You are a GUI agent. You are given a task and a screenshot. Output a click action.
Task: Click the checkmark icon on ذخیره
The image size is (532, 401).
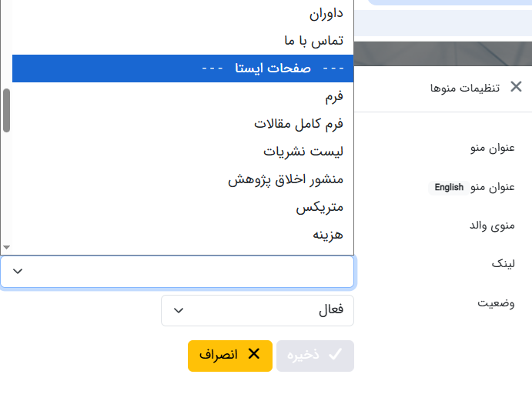[x=335, y=355]
